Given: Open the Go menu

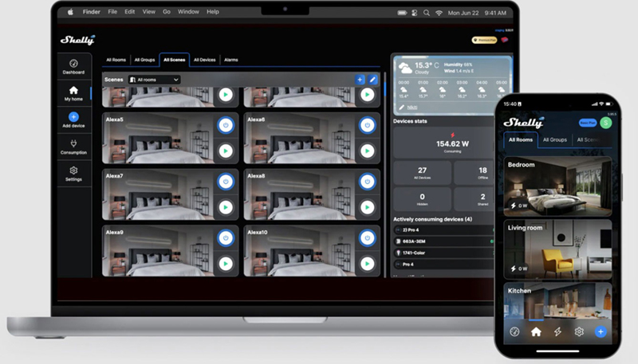Looking at the screenshot, I should click(167, 12).
